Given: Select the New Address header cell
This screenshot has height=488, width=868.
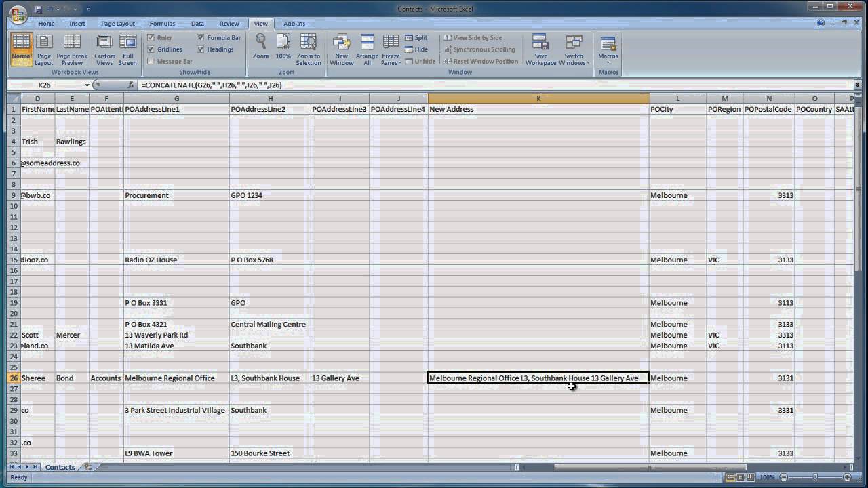Looking at the screenshot, I should coord(538,109).
